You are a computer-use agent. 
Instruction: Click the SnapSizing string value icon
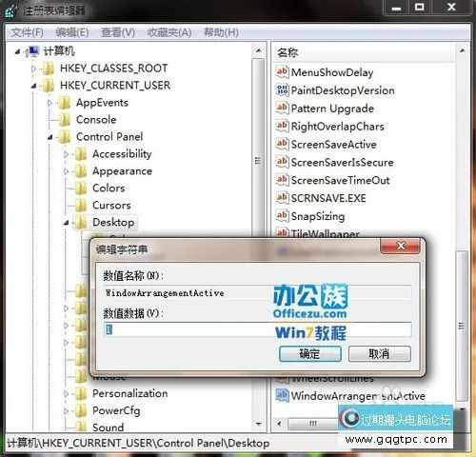click(x=282, y=216)
